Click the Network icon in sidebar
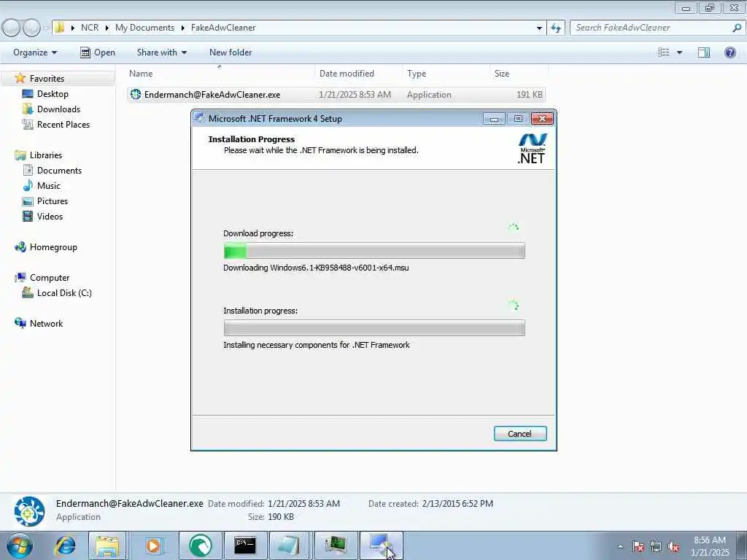The height and width of the screenshot is (560, 747). 20,323
